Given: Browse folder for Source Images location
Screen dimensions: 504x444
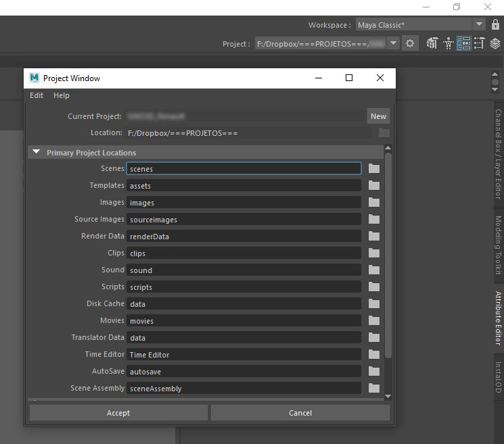Looking at the screenshot, I should (374, 219).
